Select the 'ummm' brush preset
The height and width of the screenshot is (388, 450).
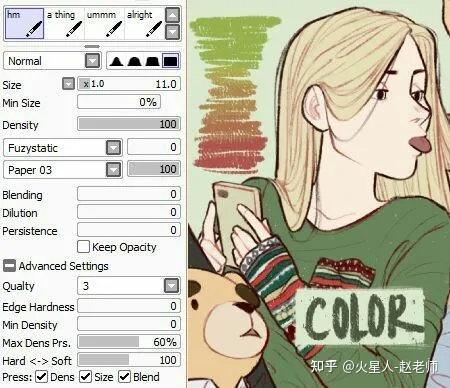(x=104, y=24)
